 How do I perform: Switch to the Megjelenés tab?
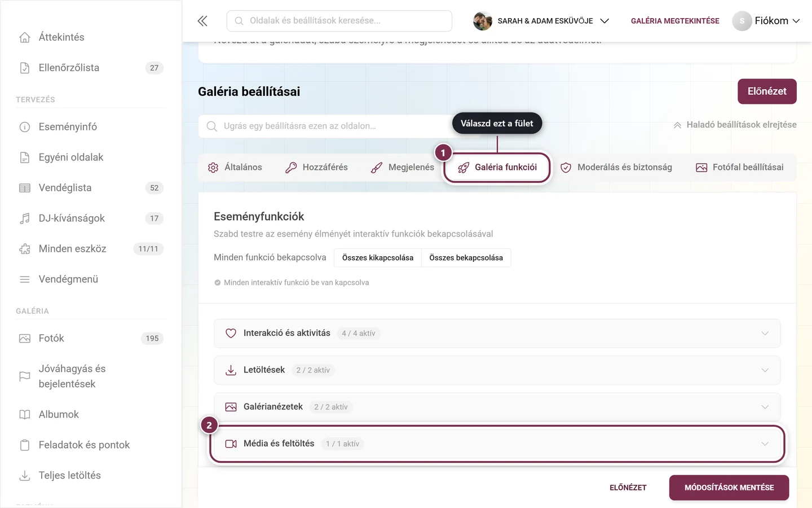click(402, 168)
